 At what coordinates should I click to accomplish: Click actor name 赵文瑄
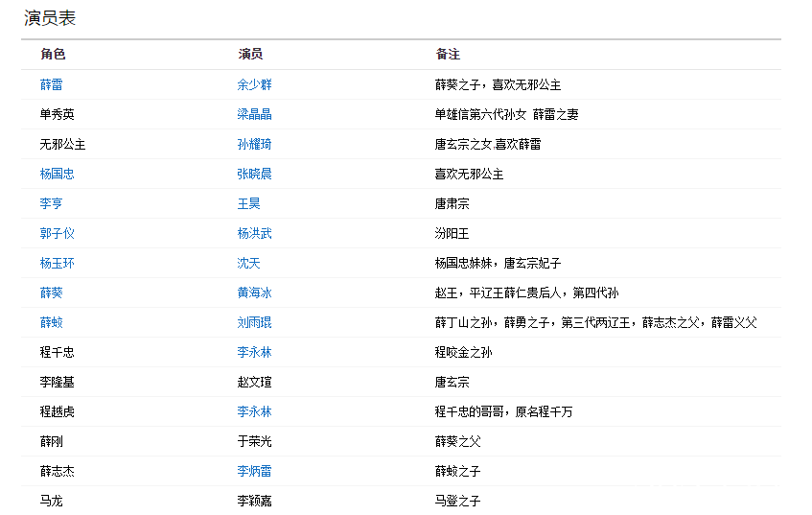pos(254,382)
